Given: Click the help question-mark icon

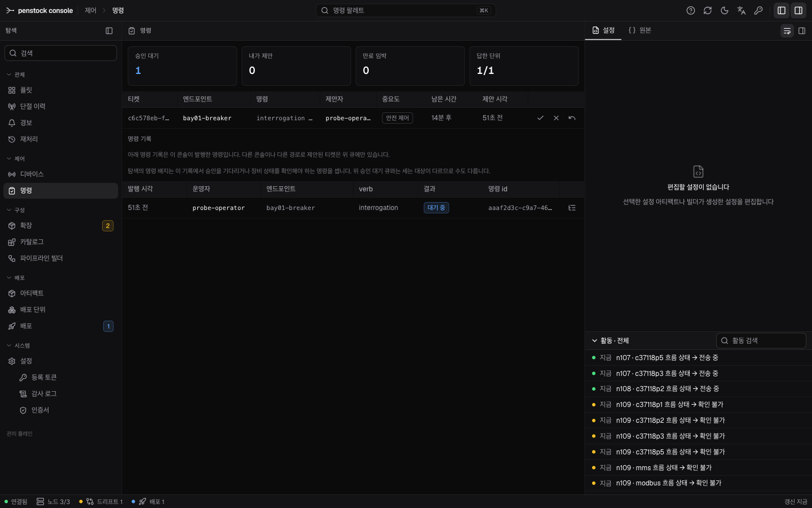Looking at the screenshot, I should pyautogui.click(x=691, y=11).
